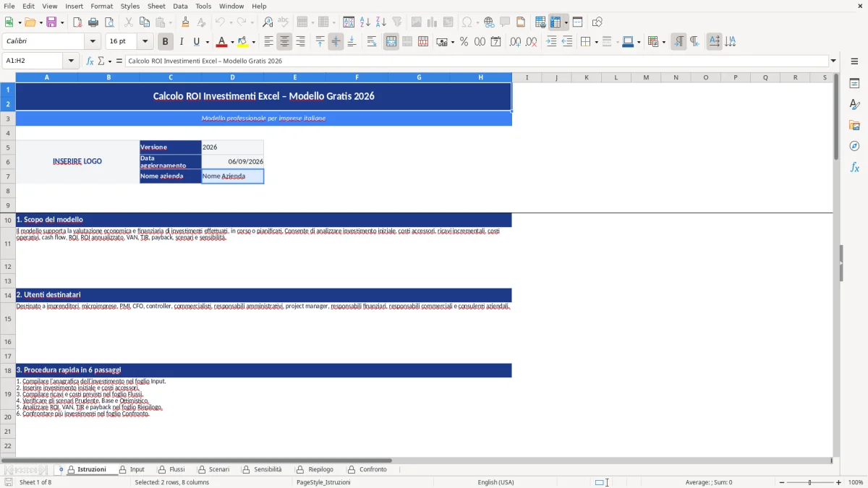The width and height of the screenshot is (868, 488).
Task: Expand the Name Box dropdown
Action: [72, 61]
